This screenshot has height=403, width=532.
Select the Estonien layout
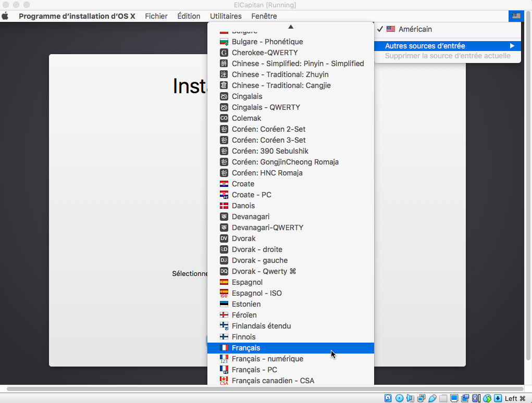click(290, 304)
